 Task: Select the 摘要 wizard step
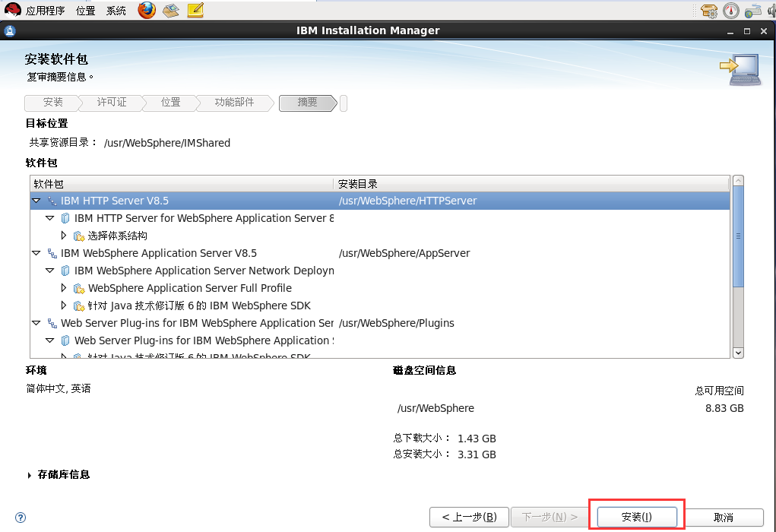(307, 103)
